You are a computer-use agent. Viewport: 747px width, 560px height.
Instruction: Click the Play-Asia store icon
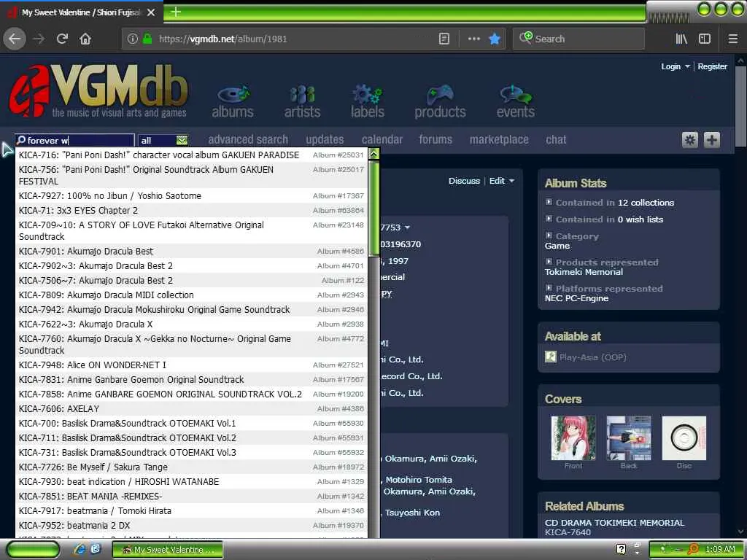551,357
